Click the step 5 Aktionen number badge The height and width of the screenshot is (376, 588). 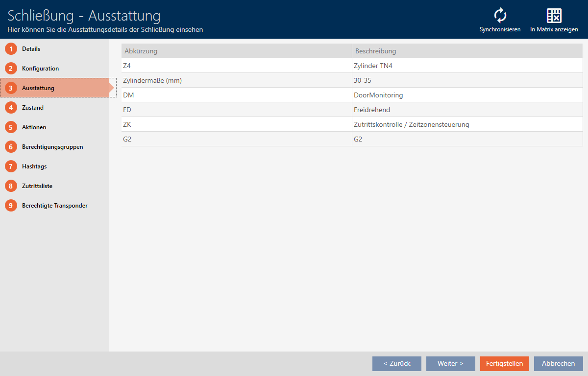click(11, 127)
